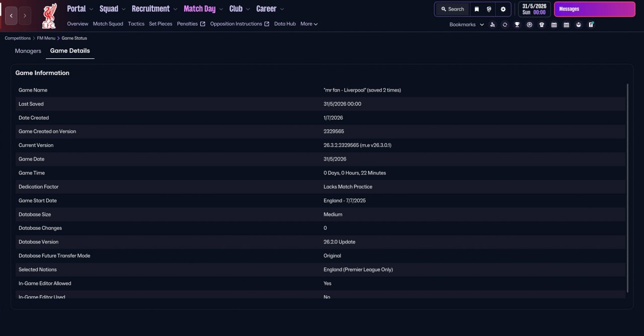This screenshot has height=336, width=644.
Task: Click external link icon beside Penalties
Action: pos(203,24)
